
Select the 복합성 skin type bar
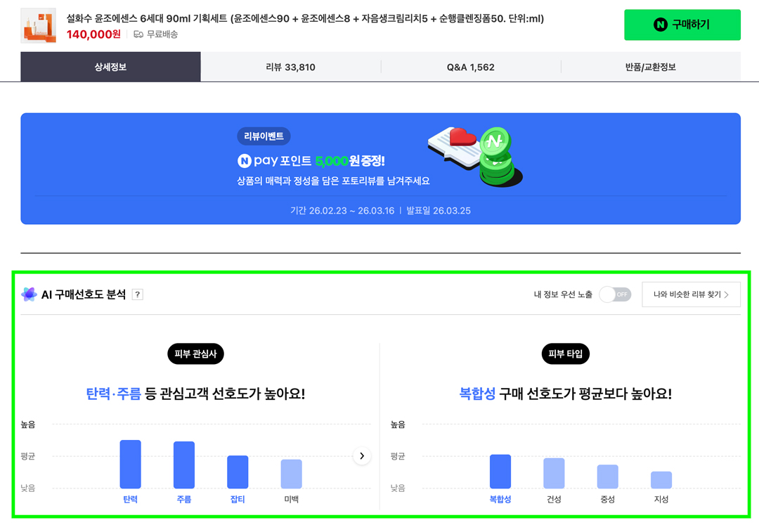coord(500,472)
